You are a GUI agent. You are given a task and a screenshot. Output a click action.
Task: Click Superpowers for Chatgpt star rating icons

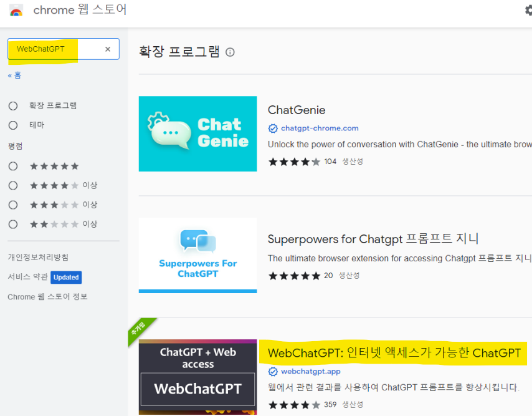tap(294, 276)
